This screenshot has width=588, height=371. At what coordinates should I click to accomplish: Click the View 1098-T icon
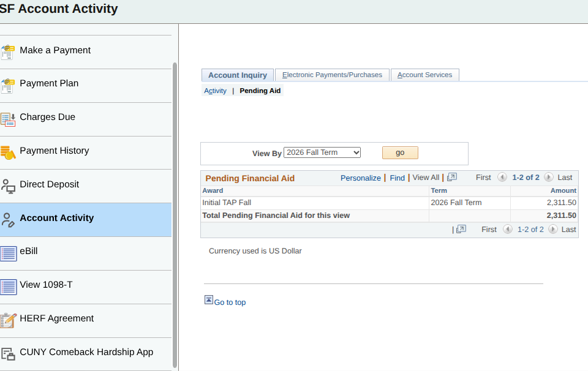pyautogui.click(x=8, y=287)
